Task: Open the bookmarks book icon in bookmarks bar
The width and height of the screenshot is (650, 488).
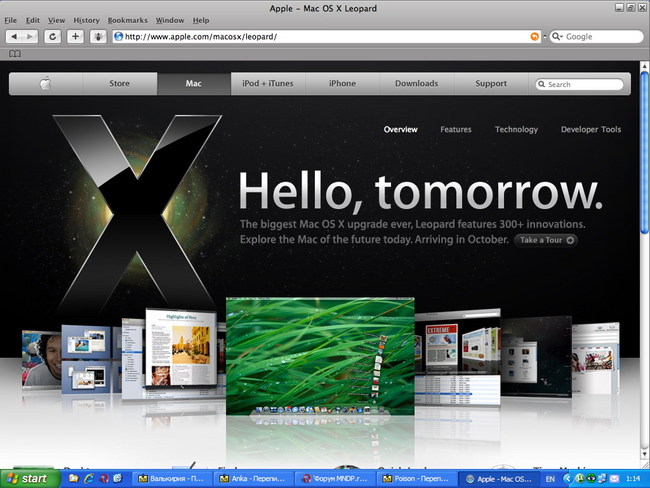Action: pos(15,54)
